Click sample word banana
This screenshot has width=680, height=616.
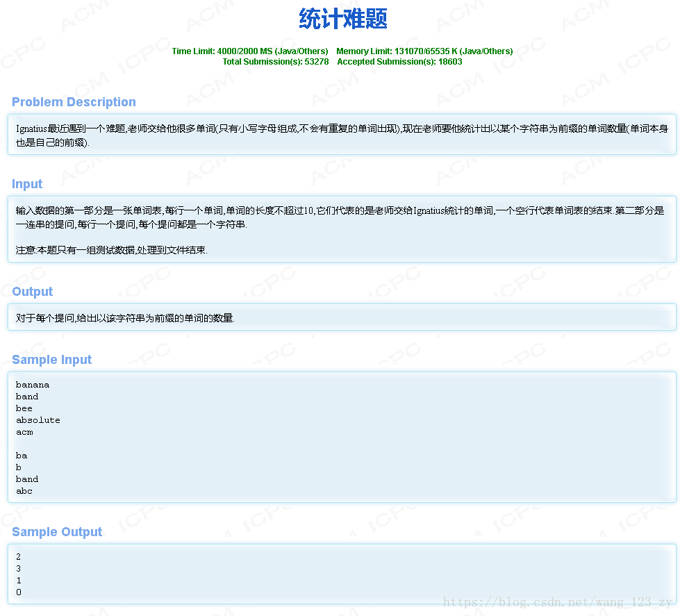33,385
